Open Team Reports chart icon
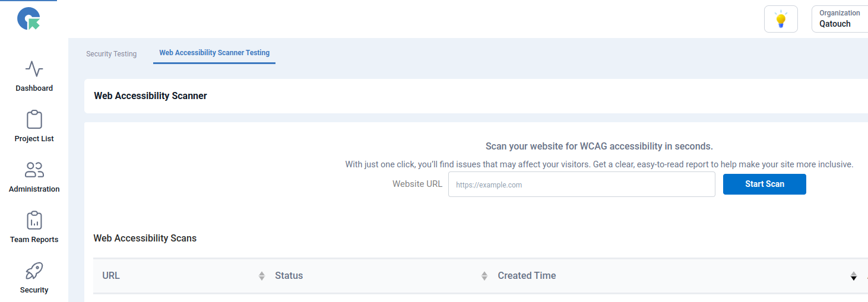Viewport: 868px width, 302px height. click(34, 220)
